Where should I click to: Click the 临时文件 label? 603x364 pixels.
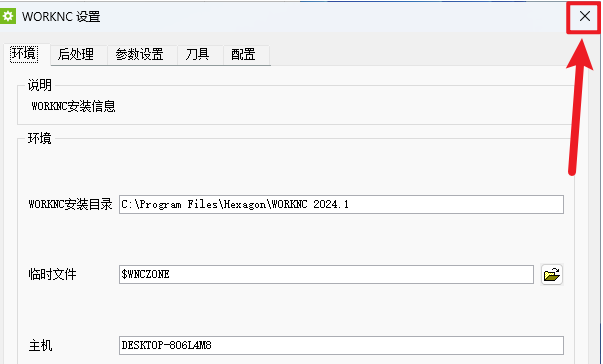52,274
